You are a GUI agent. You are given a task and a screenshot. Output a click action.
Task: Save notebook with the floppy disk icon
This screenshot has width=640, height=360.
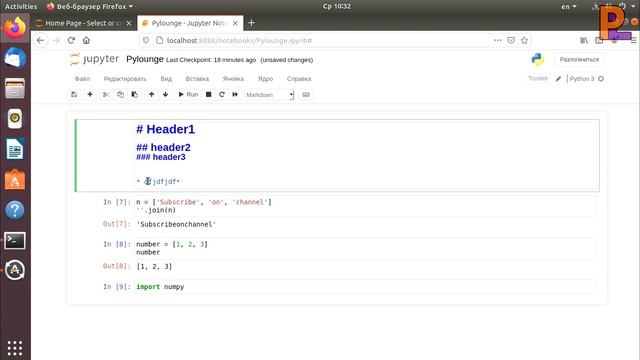pos(74,94)
